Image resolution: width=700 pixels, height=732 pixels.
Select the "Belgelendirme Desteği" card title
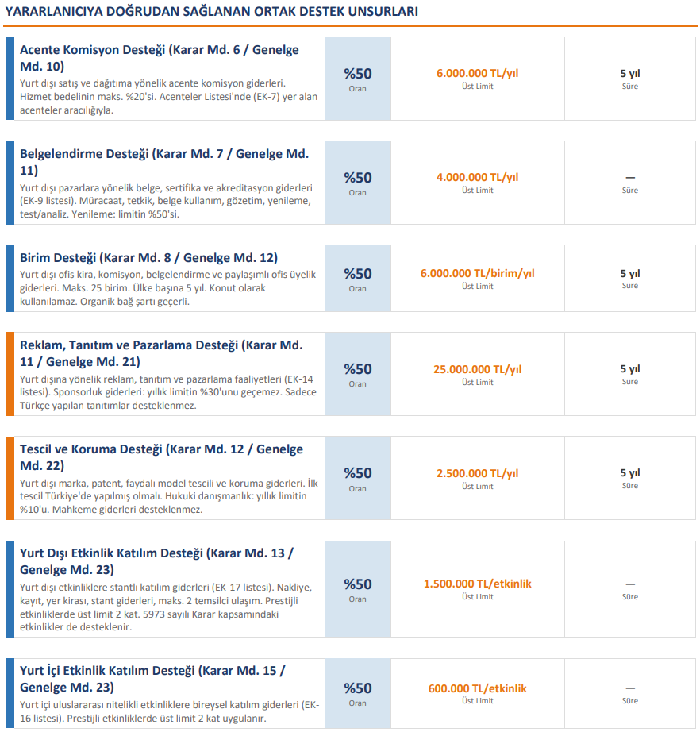pyautogui.click(x=163, y=161)
